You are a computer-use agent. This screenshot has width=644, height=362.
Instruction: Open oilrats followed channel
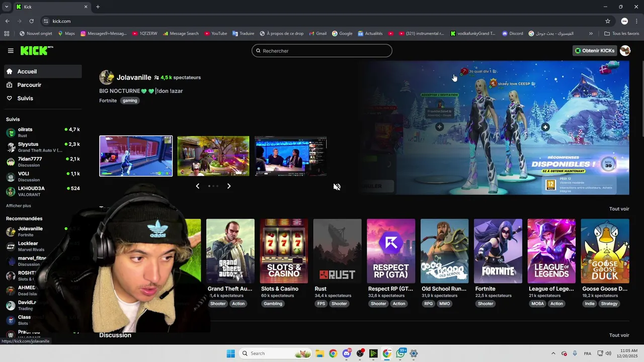[43, 132]
